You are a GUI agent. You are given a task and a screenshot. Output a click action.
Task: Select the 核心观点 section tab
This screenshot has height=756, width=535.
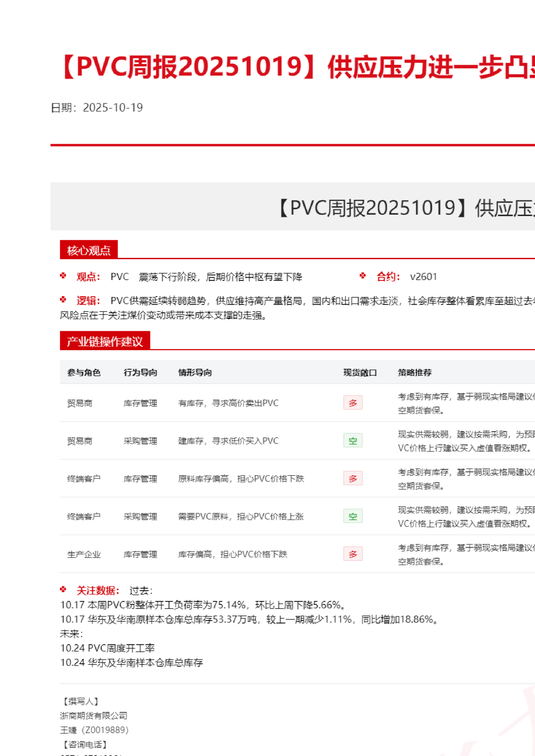coord(89,250)
